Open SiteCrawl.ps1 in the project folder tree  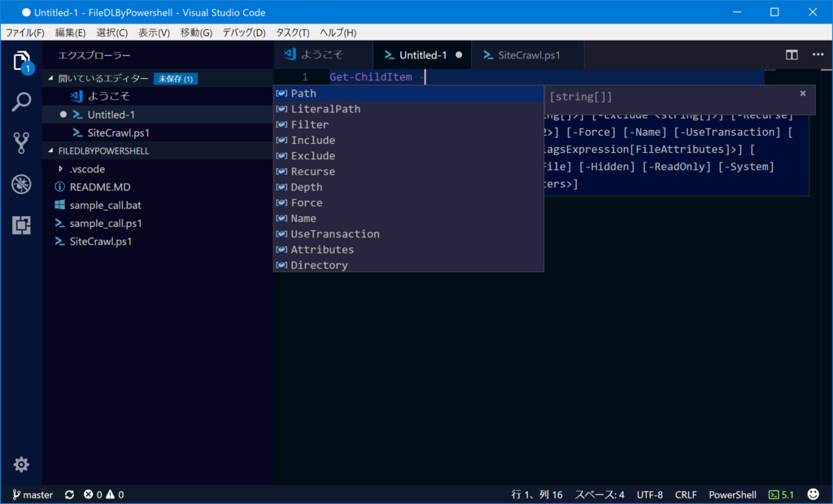pos(158,241)
